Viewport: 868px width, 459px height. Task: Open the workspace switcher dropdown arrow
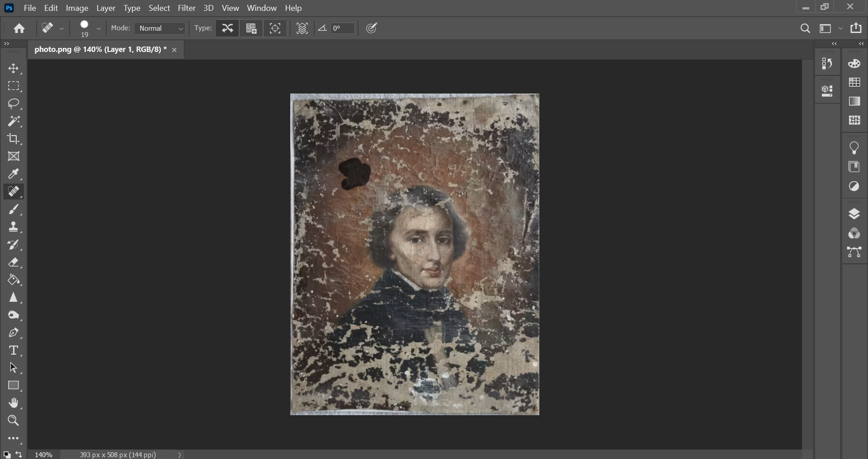tap(841, 28)
